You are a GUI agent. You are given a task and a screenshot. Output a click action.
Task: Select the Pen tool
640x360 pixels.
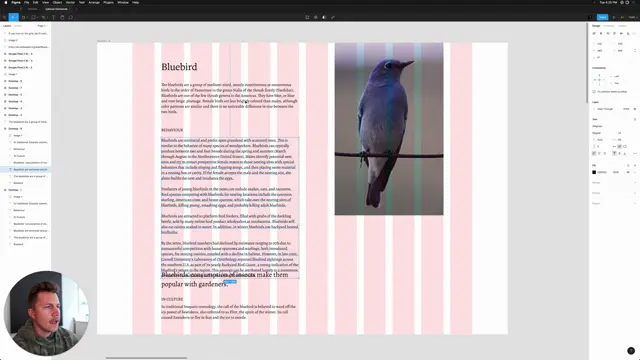coord(43,17)
